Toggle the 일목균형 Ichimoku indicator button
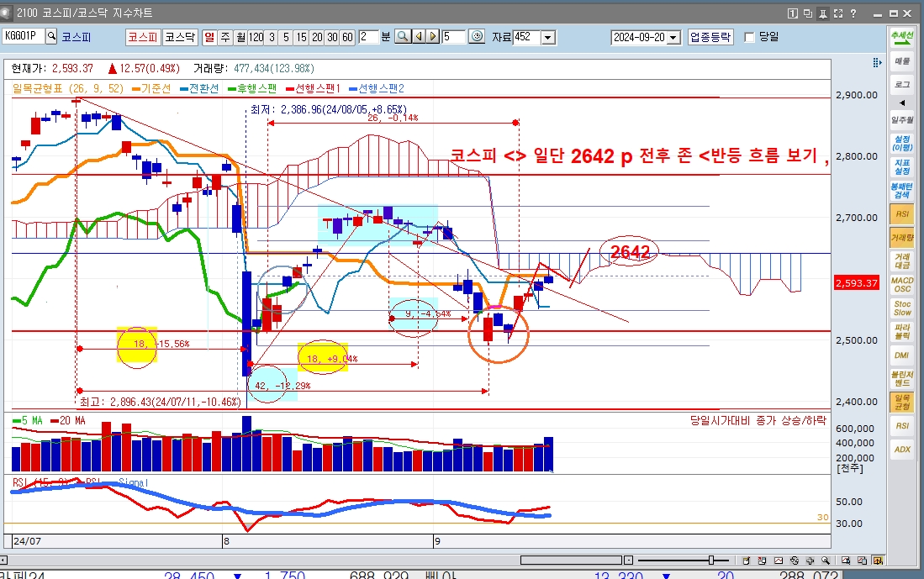Image resolution: width=924 pixels, height=579 pixels. coord(902,402)
